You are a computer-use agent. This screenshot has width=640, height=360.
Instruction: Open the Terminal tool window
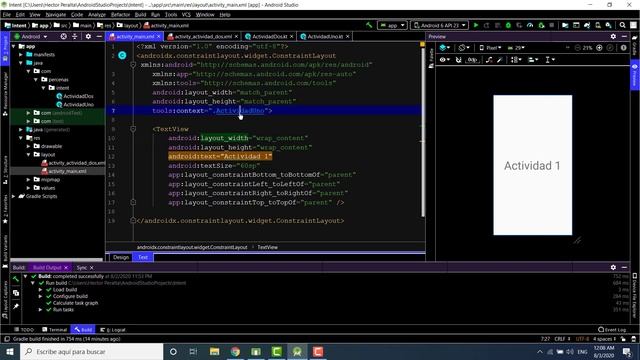[55, 329]
